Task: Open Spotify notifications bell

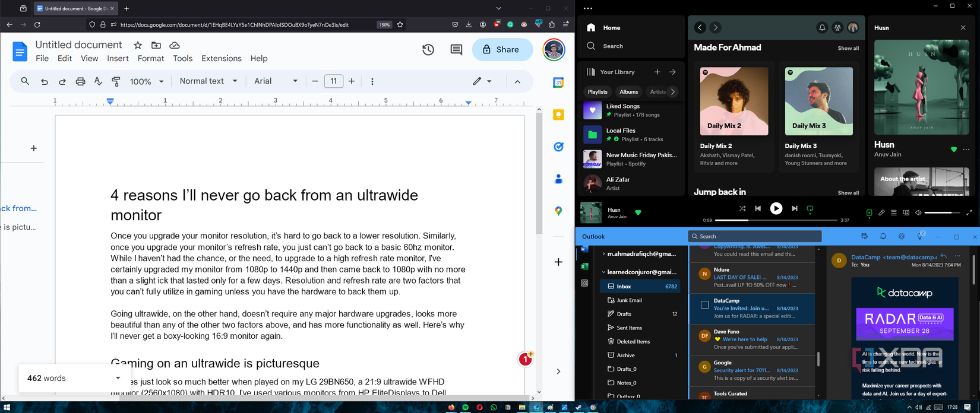Action: 822,28
